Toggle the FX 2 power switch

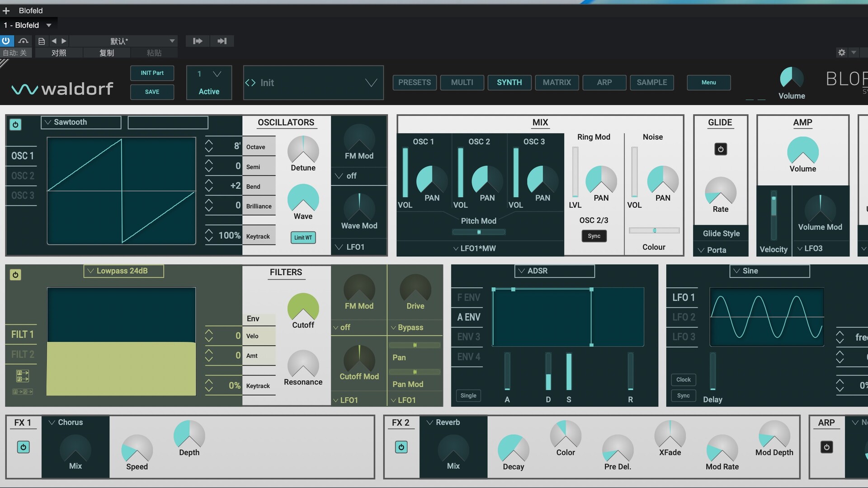[401, 447]
